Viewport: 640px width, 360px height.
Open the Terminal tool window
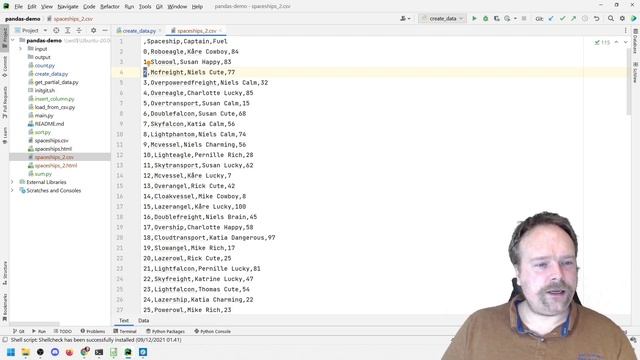[x=125, y=331]
